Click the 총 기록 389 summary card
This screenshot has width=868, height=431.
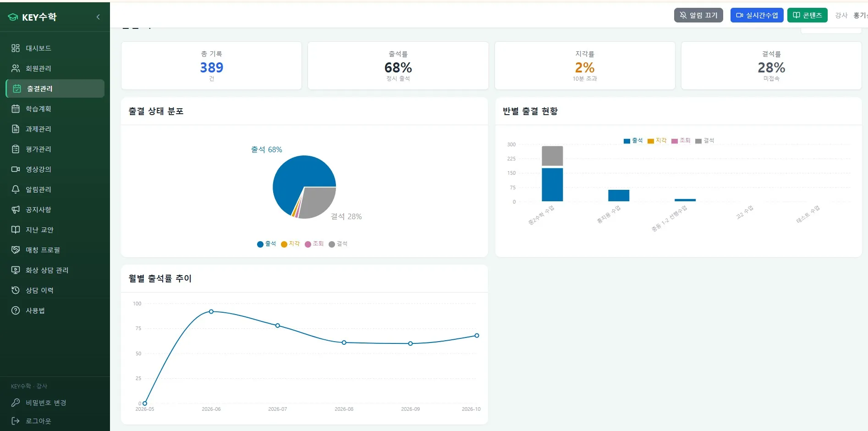211,66
